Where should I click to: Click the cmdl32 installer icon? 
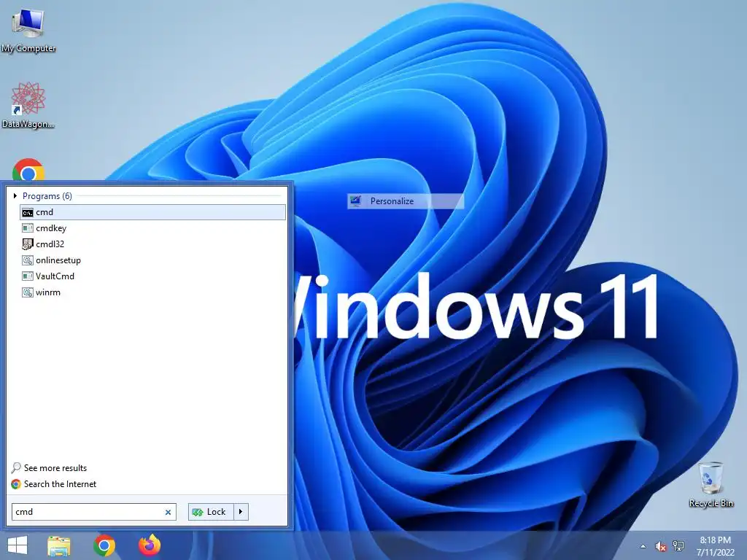28,244
